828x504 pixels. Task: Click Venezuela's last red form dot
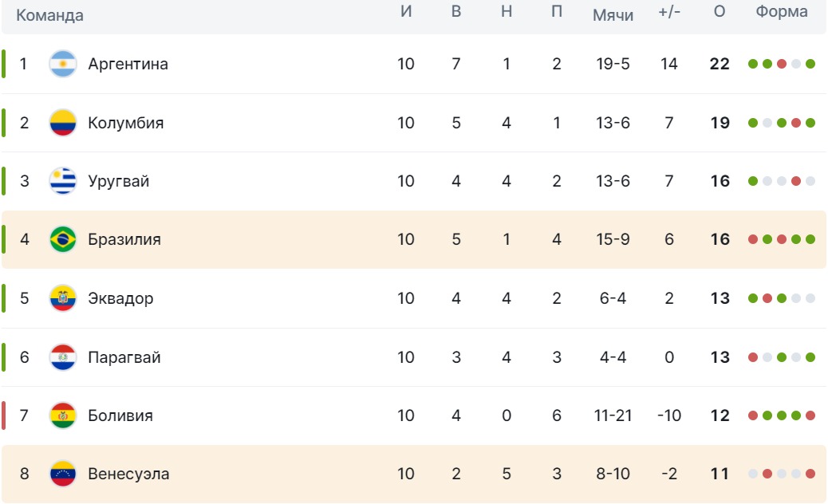point(810,474)
